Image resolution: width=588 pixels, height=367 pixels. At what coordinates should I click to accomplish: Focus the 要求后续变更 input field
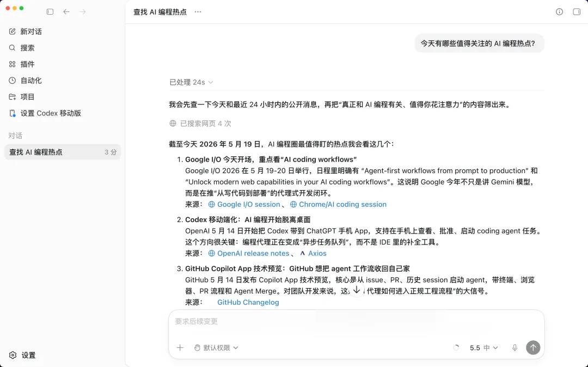[x=356, y=321]
